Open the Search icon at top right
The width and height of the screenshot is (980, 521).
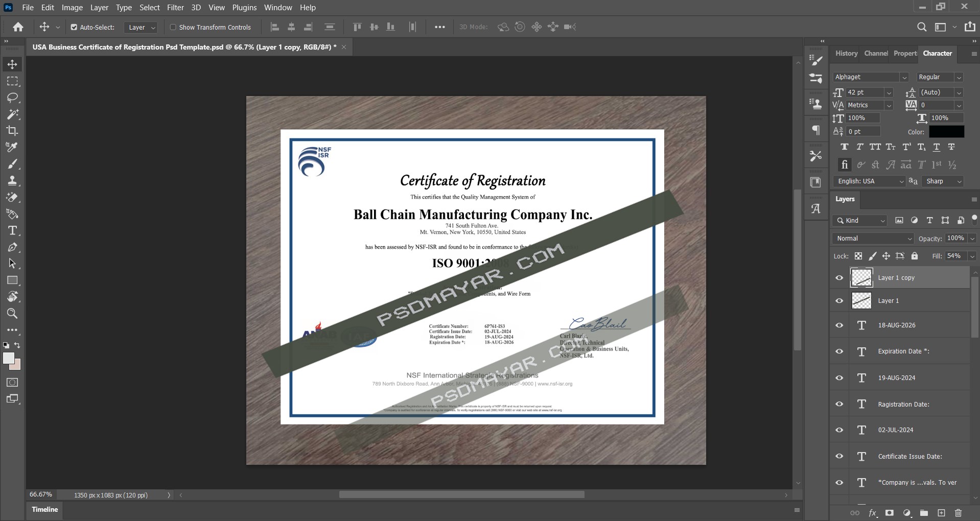922,27
